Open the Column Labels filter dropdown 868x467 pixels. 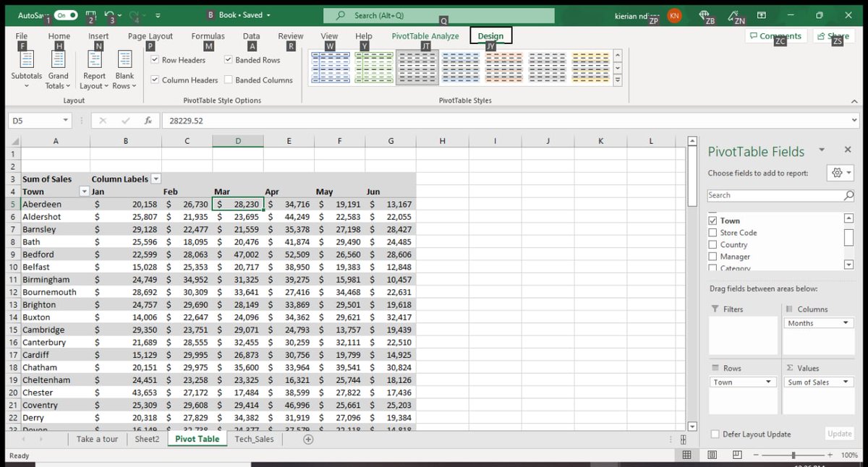pyautogui.click(x=156, y=179)
